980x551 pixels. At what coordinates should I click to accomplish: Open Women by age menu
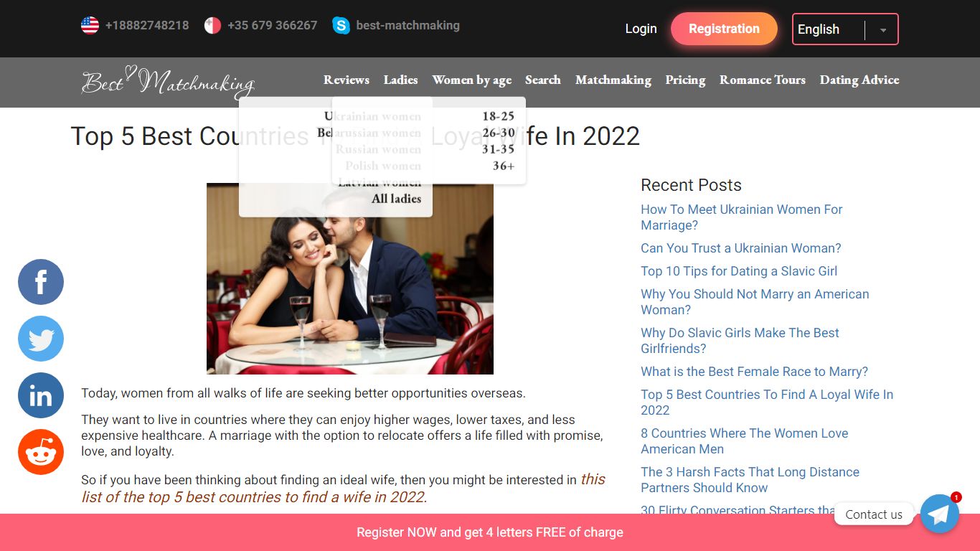tap(472, 80)
